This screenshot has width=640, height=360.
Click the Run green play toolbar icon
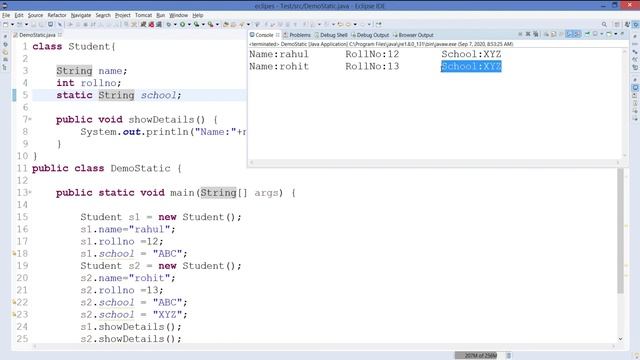coord(182,24)
